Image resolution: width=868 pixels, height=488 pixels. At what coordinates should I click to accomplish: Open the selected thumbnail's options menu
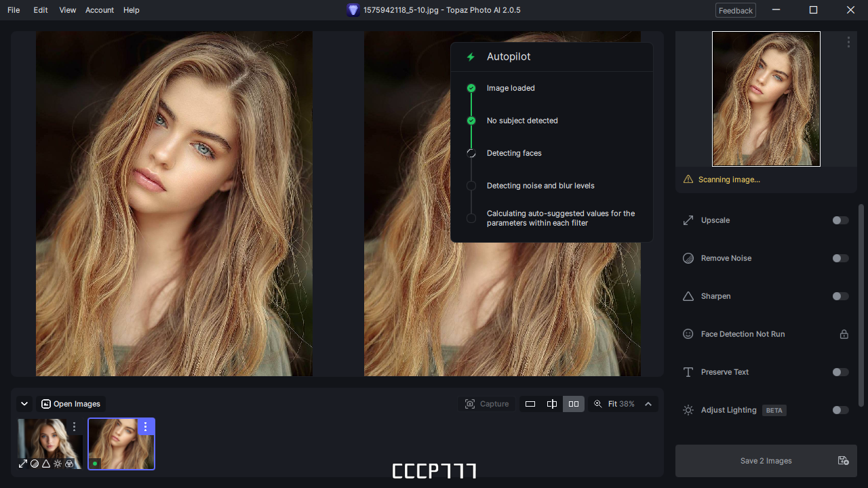click(x=146, y=427)
